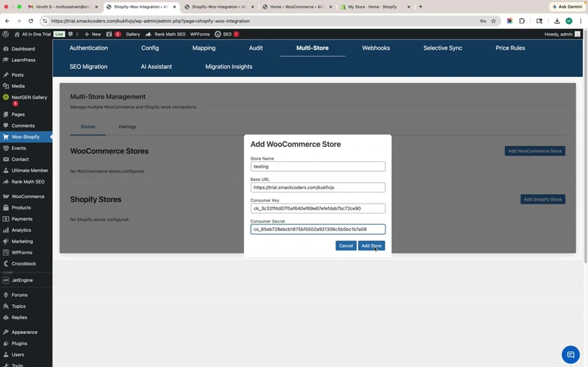Open Rank Math SEO in admin bar
588x367 pixels.
pos(165,34)
